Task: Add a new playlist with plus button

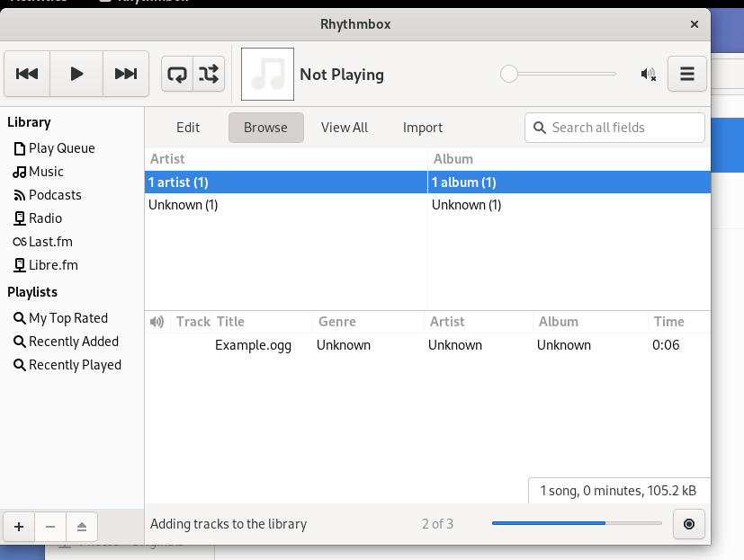Action: (x=19, y=527)
